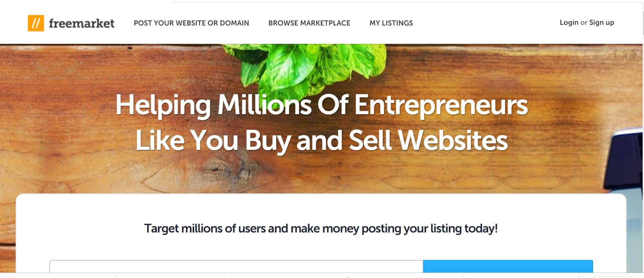Focus the listing input field on the card
The height and width of the screenshot is (278, 644).
(236, 266)
